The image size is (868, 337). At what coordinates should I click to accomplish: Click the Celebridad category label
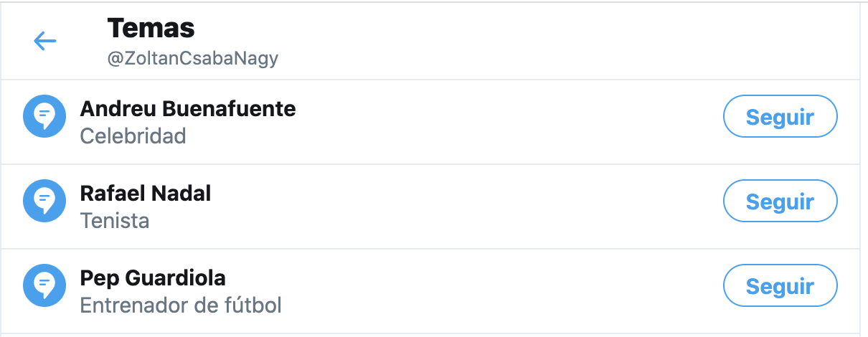tap(133, 136)
